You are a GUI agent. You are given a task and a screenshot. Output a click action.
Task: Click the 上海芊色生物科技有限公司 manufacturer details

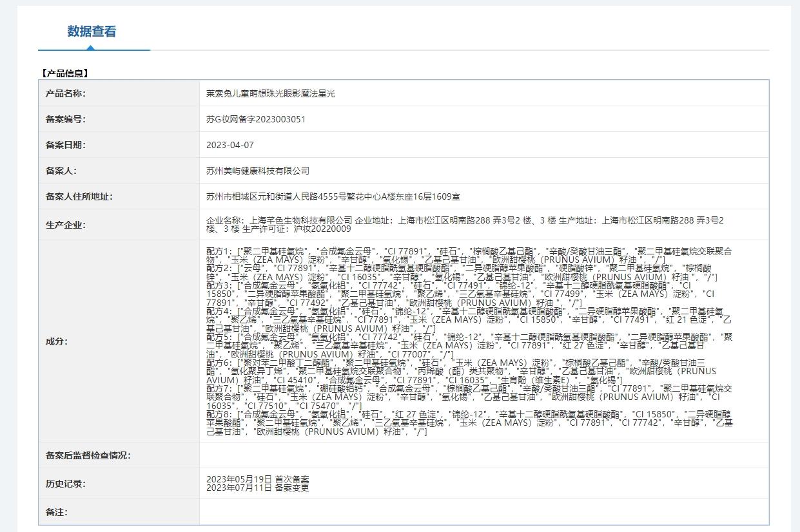click(464, 224)
